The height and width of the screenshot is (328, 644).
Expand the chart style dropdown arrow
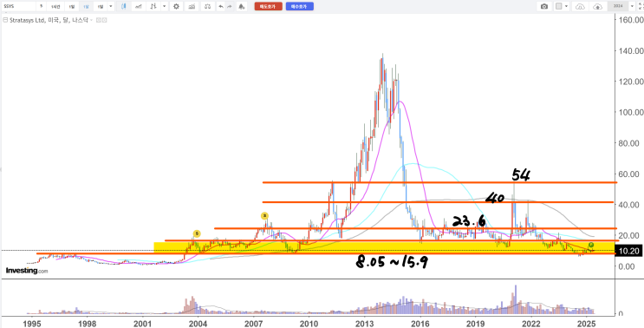pyautogui.click(x=165, y=6)
